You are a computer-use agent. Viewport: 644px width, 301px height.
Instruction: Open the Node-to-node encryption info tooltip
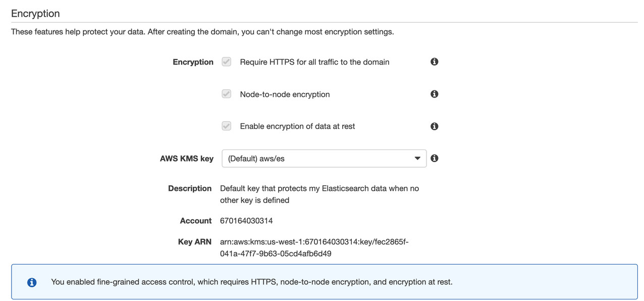434,93
